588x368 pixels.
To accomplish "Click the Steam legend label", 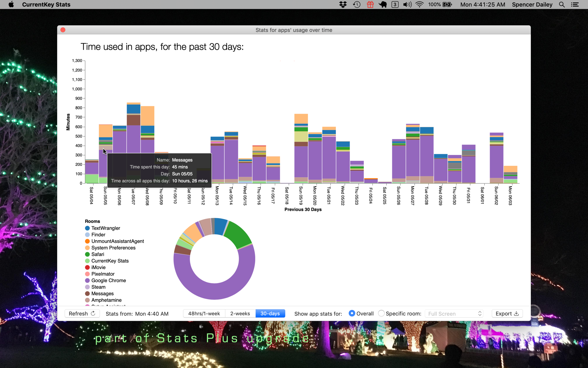I will pos(99,287).
